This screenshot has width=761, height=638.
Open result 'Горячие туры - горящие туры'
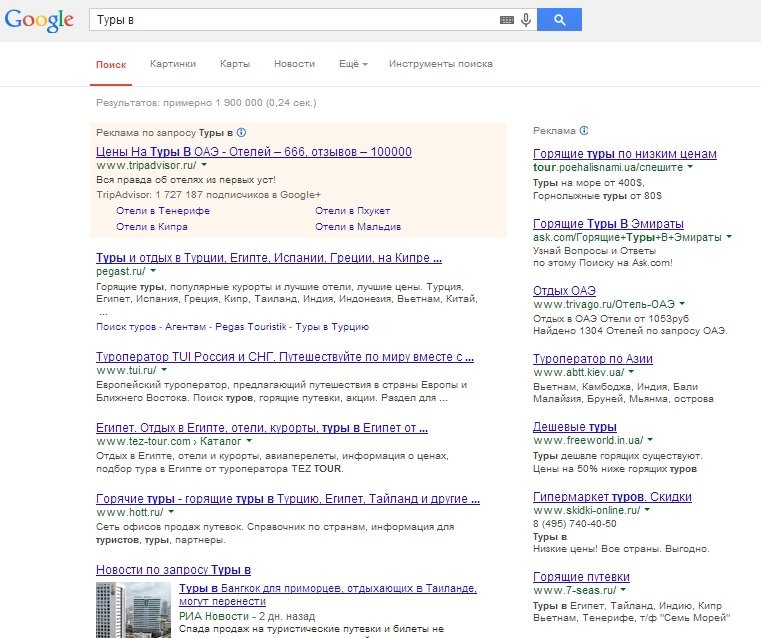point(288,498)
